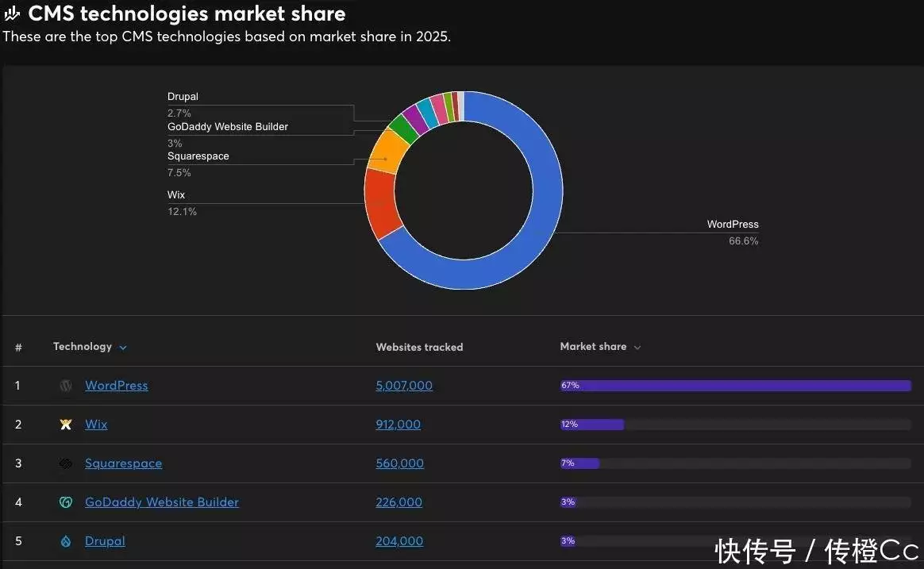Open the Wix technology link
This screenshot has height=569, width=924.
click(x=96, y=425)
